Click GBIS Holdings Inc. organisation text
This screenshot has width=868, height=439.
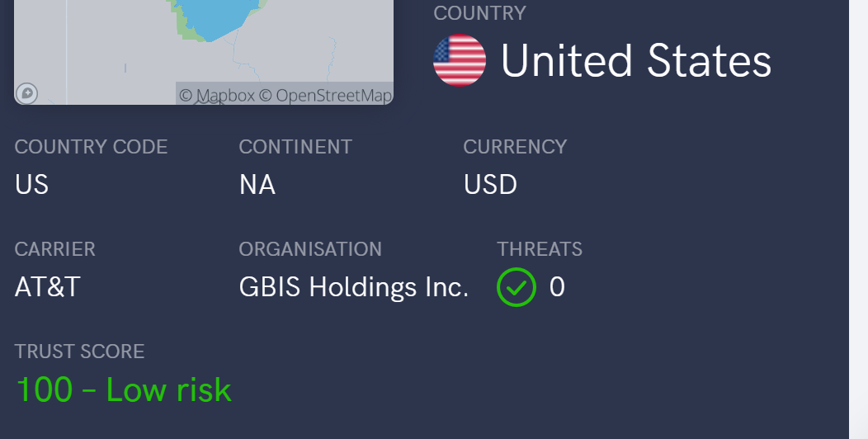click(354, 287)
